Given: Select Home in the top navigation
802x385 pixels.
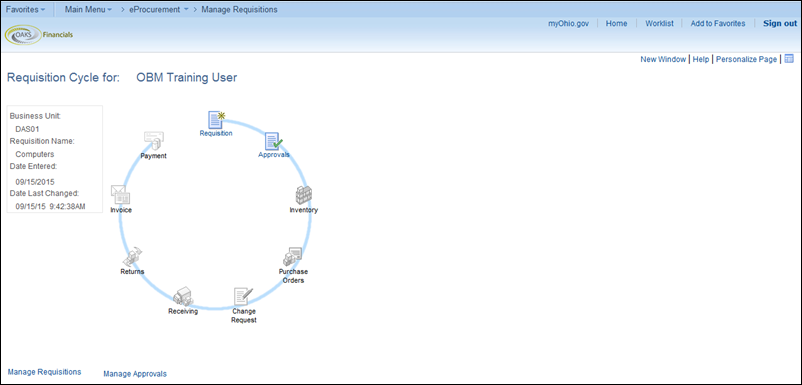Looking at the screenshot, I should pyautogui.click(x=616, y=24).
